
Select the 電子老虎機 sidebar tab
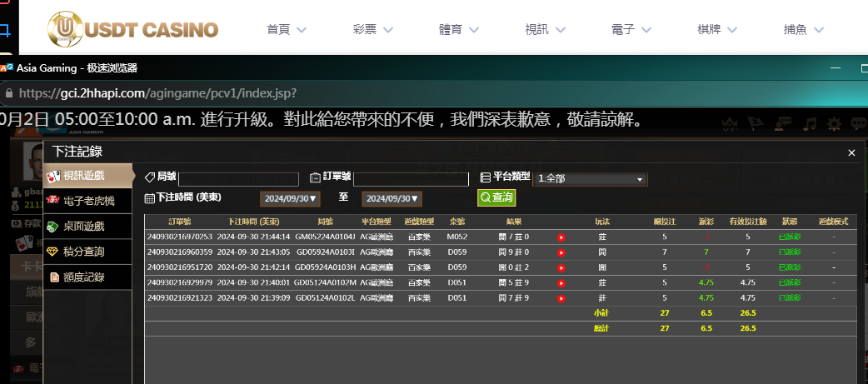coord(89,201)
